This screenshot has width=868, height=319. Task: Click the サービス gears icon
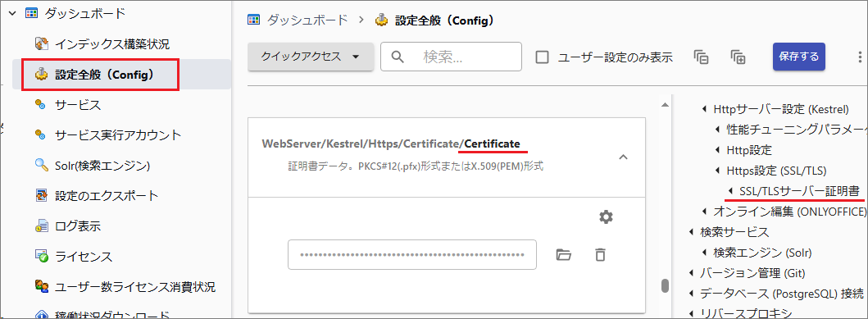[41, 104]
